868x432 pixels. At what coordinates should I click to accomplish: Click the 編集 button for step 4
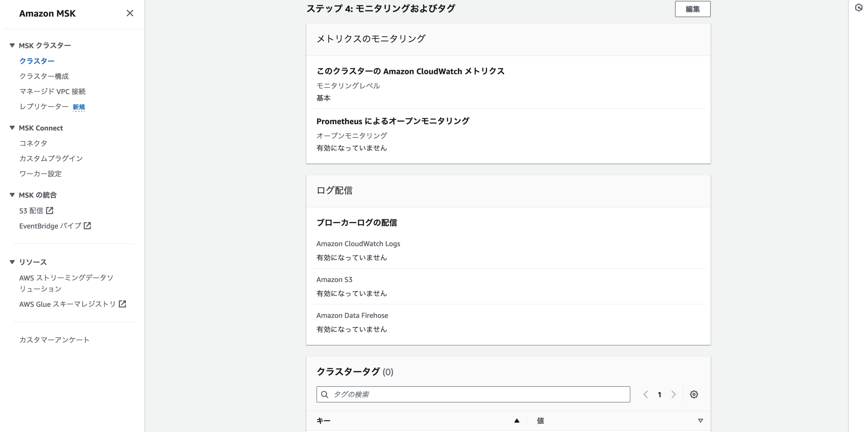click(x=692, y=9)
